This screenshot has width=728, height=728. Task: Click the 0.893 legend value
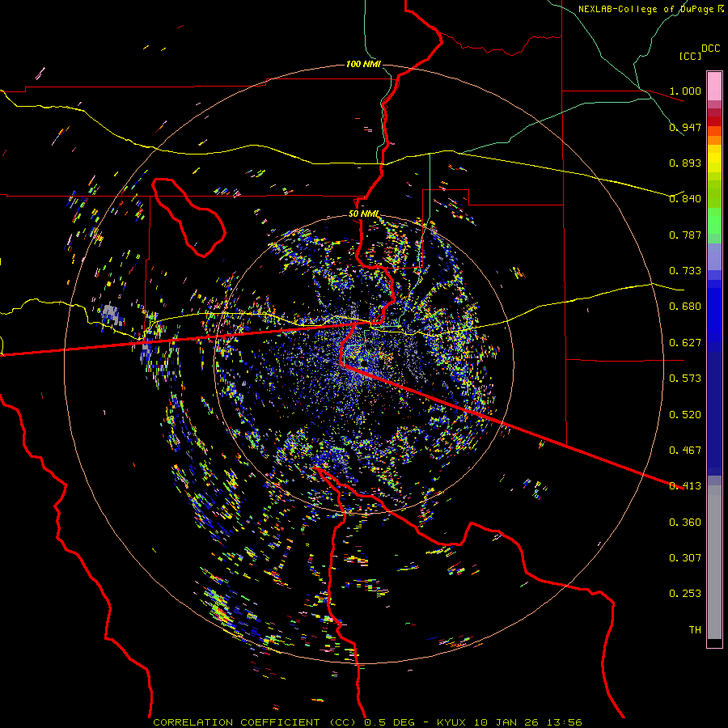685,163
